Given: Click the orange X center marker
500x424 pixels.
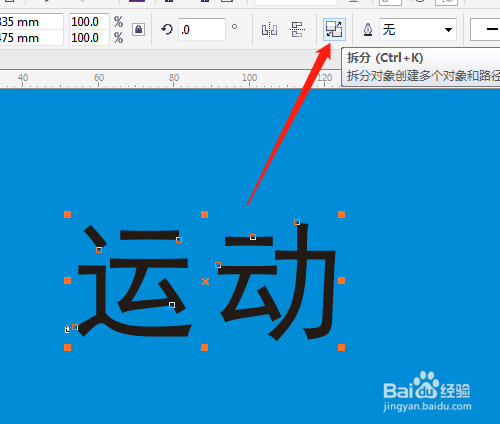Looking at the screenshot, I should click(x=205, y=281).
